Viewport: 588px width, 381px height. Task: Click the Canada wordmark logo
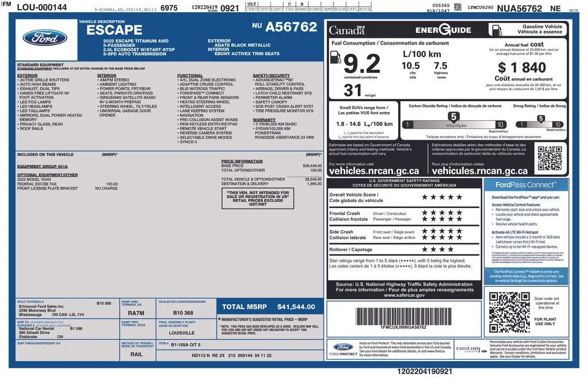tap(346, 30)
